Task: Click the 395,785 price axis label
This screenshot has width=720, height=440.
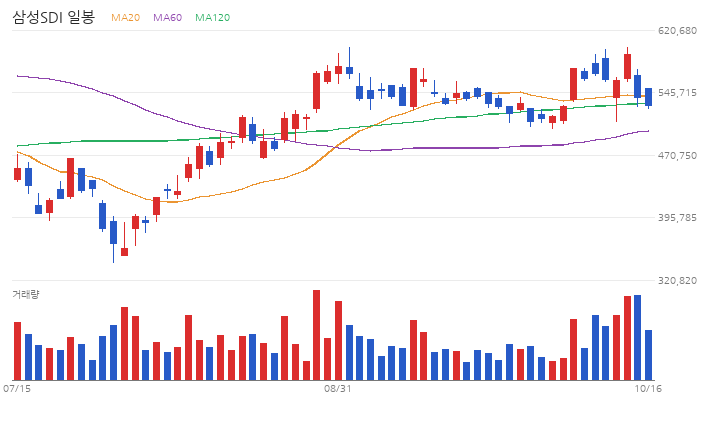Action: pyautogui.click(x=677, y=218)
